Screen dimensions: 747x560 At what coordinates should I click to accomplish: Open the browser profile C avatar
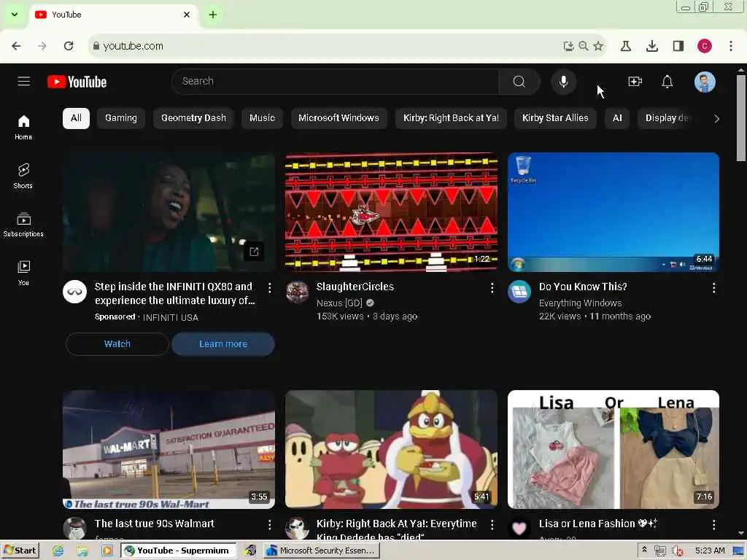[705, 46]
